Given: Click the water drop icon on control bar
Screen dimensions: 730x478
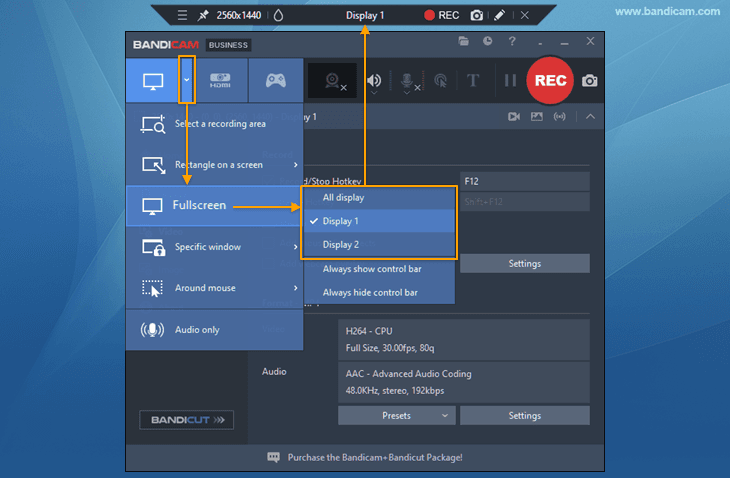Looking at the screenshot, I should click(x=278, y=15).
